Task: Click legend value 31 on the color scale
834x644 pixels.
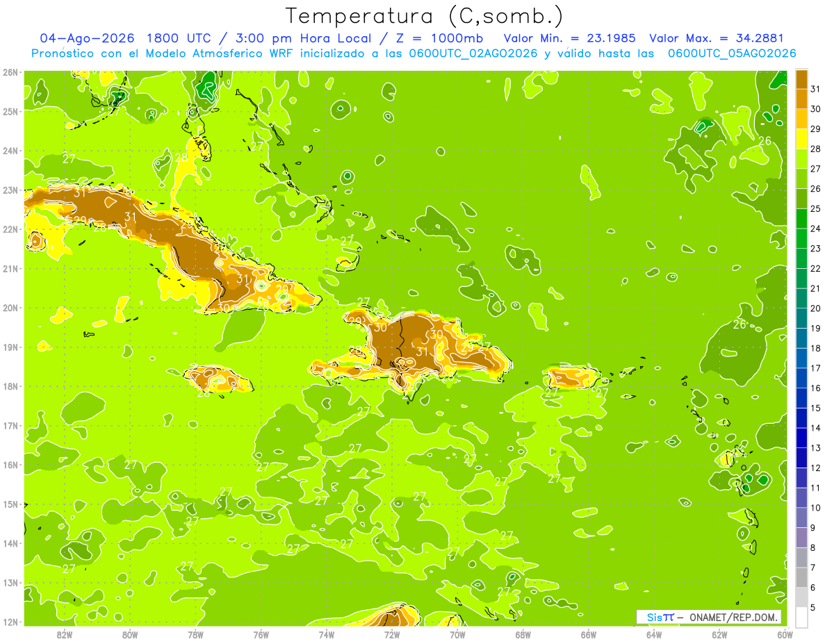Action: pos(815,89)
